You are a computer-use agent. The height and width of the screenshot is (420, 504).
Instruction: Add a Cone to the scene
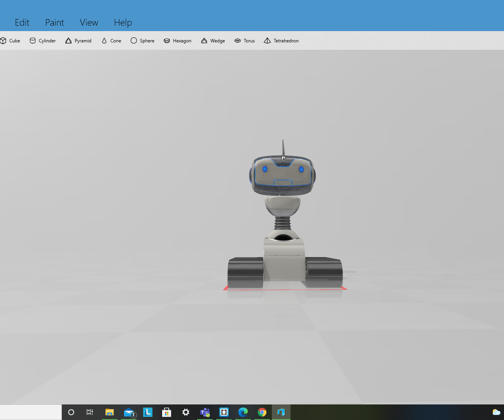[x=111, y=40]
